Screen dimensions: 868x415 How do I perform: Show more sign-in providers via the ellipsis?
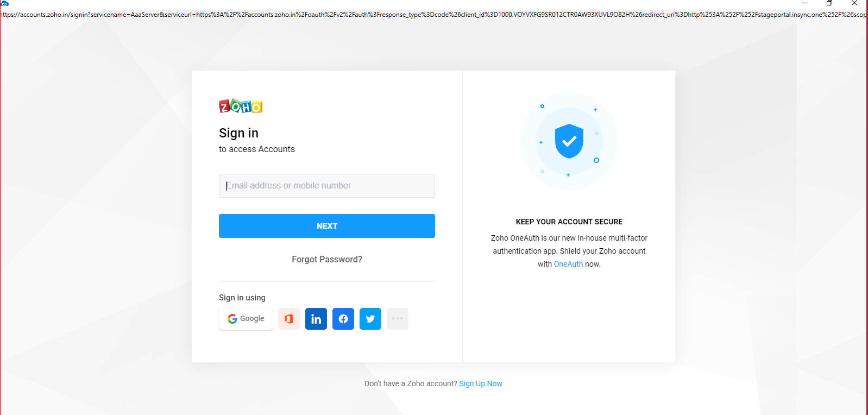tap(398, 319)
